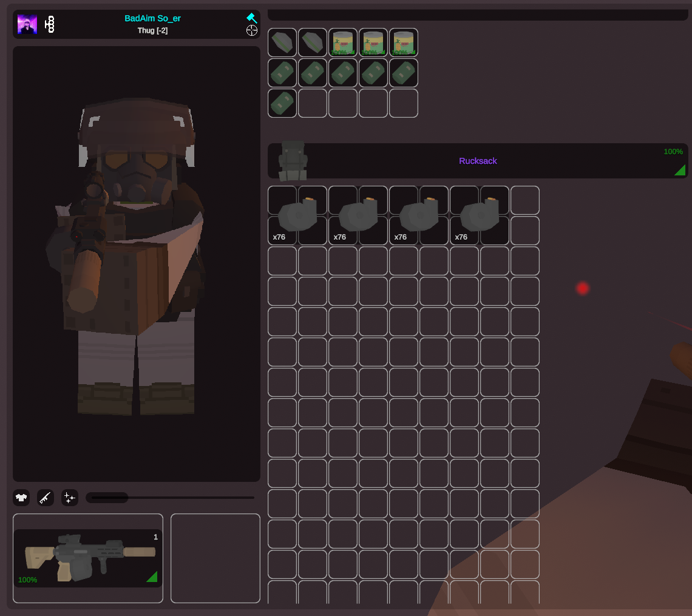Click the player name BadAim So_er

coord(152,19)
